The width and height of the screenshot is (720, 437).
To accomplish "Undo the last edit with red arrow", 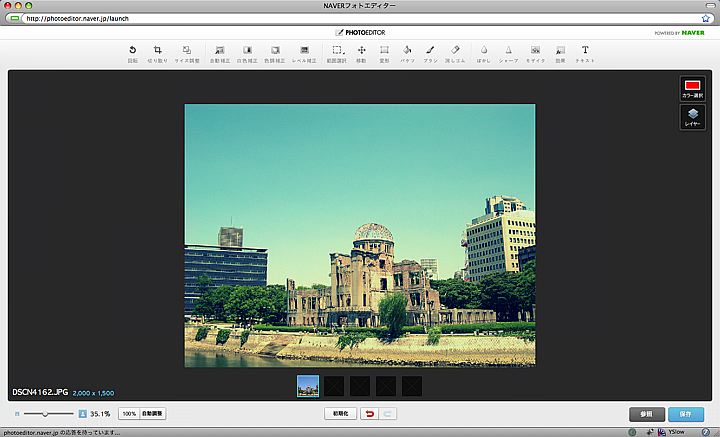I will (368, 413).
